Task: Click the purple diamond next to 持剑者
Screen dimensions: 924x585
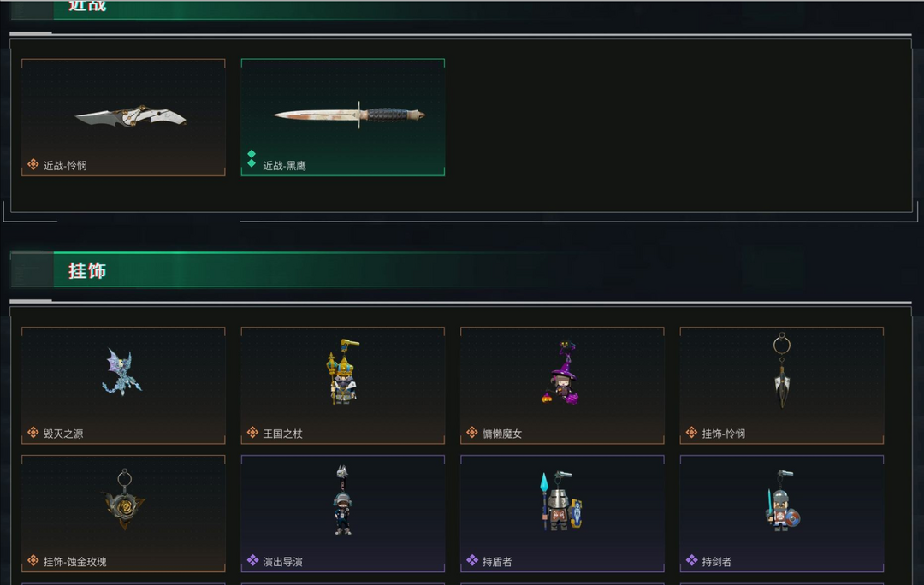Action: [692, 559]
